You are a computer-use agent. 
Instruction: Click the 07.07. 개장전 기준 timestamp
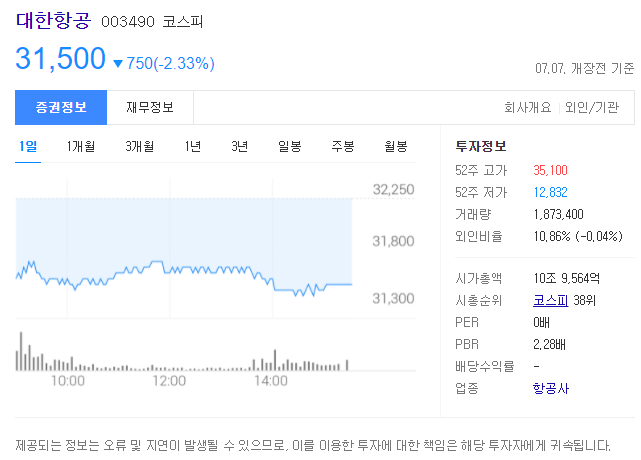coord(585,68)
